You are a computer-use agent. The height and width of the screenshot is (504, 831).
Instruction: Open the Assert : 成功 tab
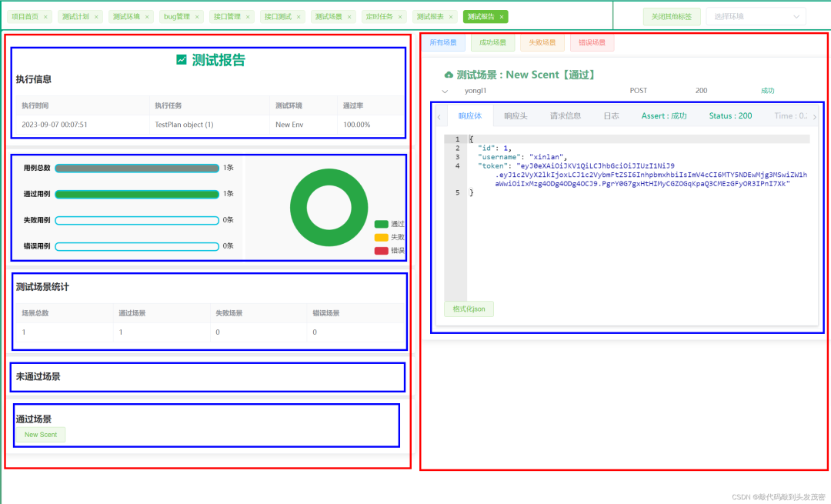(x=664, y=115)
